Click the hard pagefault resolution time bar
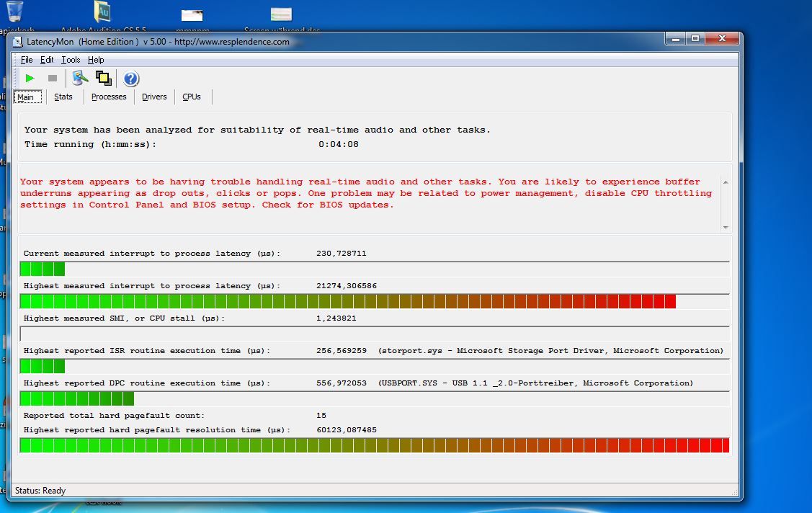The image size is (812, 513). click(x=375, y=445)
